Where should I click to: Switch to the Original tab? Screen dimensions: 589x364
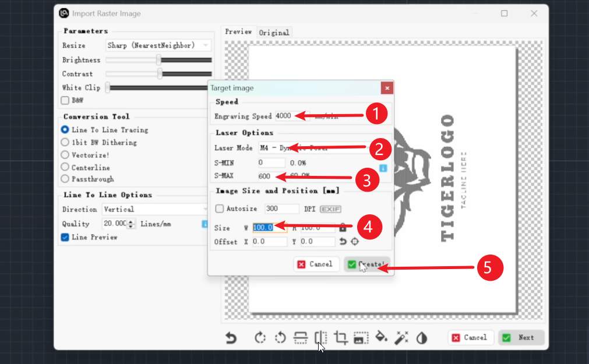(274, 33)
